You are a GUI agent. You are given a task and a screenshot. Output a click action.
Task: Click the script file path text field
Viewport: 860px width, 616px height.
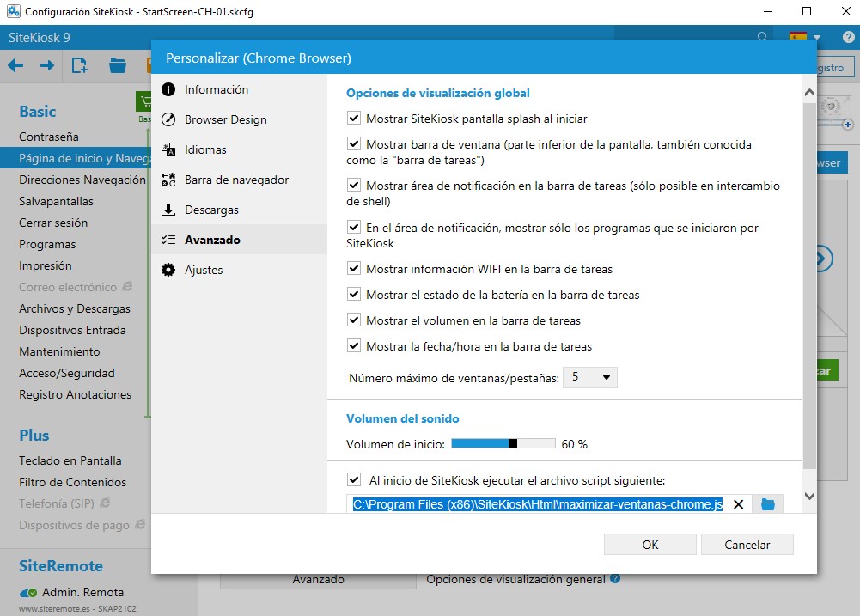(x=538, y=504)
